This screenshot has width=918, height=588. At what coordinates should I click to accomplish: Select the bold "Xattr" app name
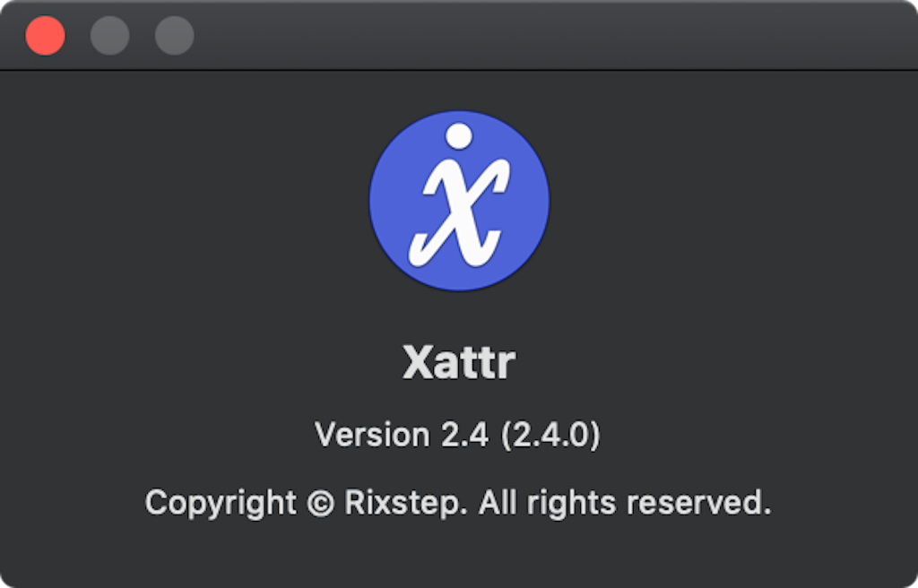pos(459,362)
